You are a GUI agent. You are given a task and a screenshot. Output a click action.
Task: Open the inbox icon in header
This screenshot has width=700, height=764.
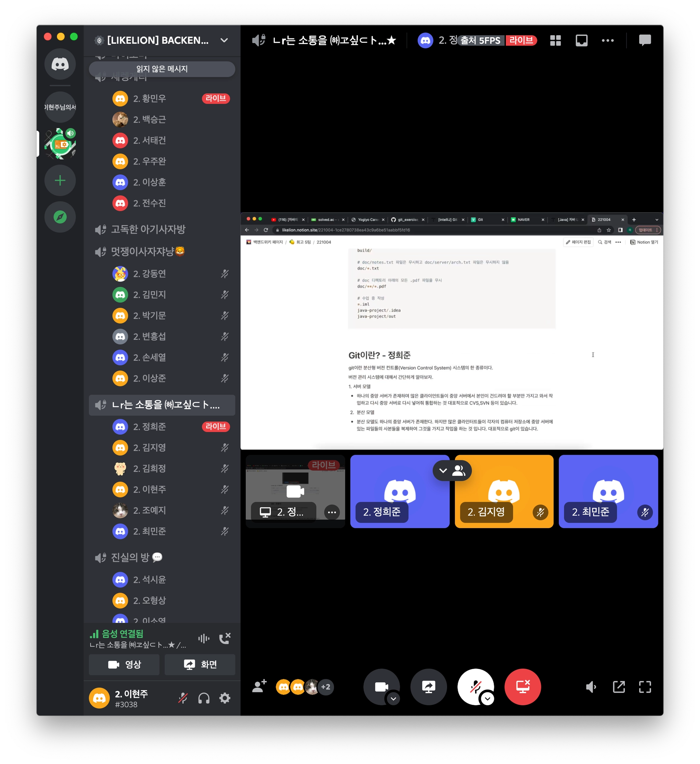[x=581, y=40]
